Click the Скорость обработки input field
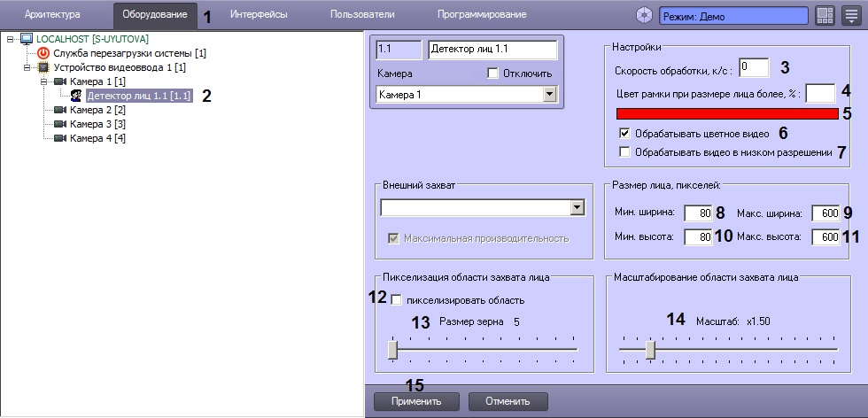This screenshot has width=868, height=418. (754, 67)
